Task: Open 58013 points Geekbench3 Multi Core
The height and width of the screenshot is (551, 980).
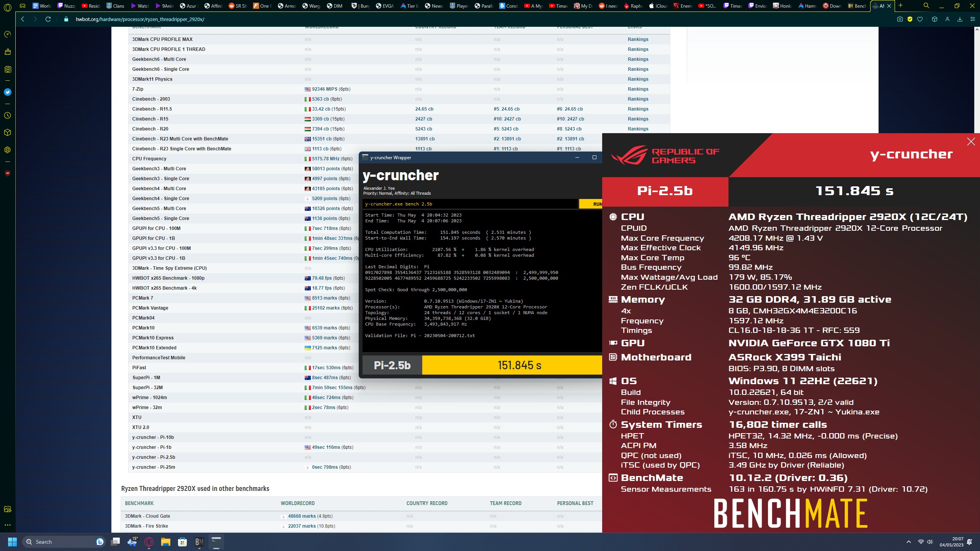Action: (x=326, y=169)
